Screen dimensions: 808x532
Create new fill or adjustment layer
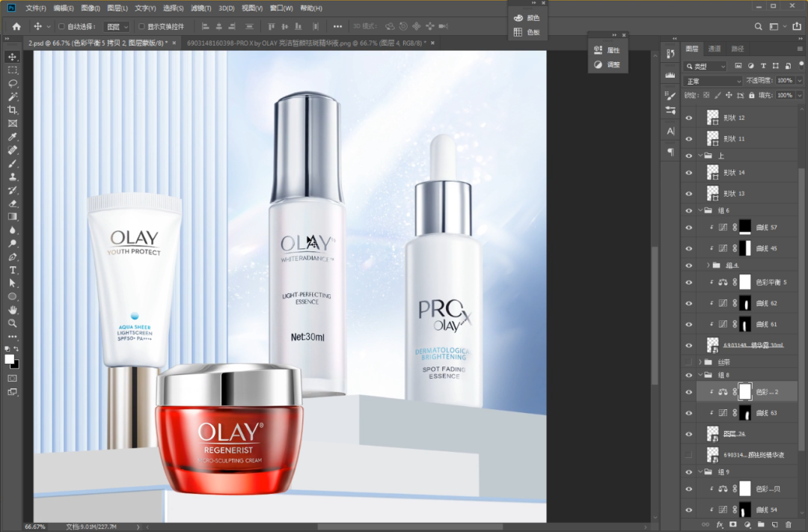(747, 525)
